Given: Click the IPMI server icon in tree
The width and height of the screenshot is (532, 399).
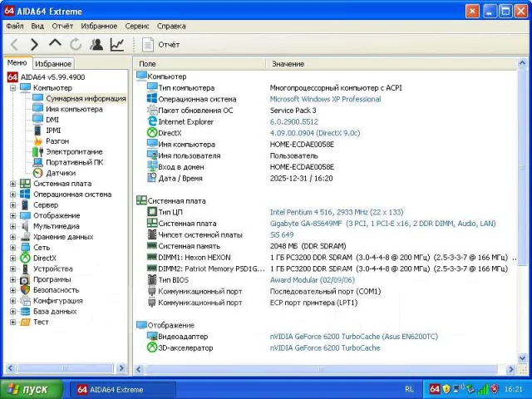Looking at the screenshot, I should point(37,131).
